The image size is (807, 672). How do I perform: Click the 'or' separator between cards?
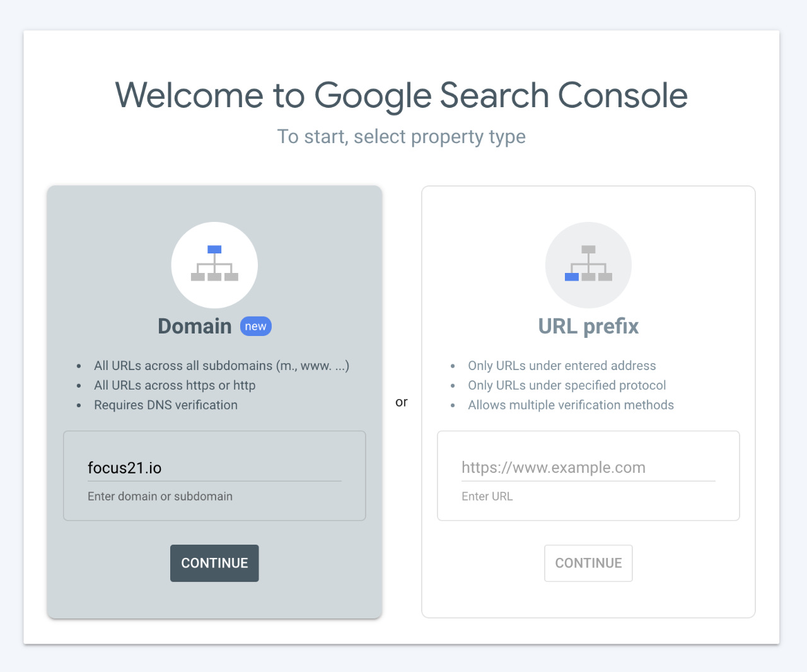[x=402, y=402]
